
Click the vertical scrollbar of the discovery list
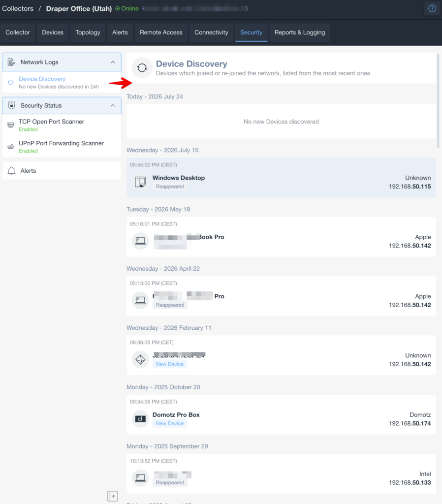[438, 100]
